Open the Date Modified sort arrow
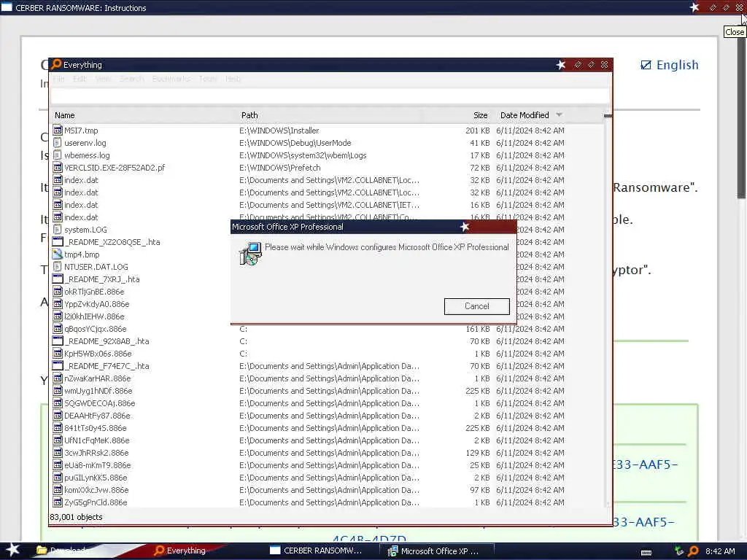This screenshot has width=747, height=560. tap(560, 114)
